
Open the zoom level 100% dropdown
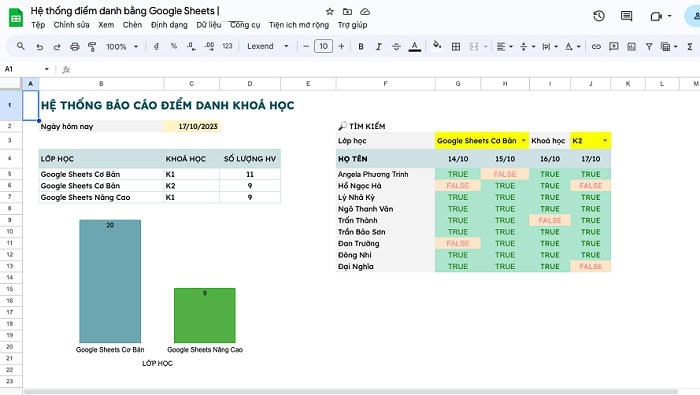pos(122,46)
